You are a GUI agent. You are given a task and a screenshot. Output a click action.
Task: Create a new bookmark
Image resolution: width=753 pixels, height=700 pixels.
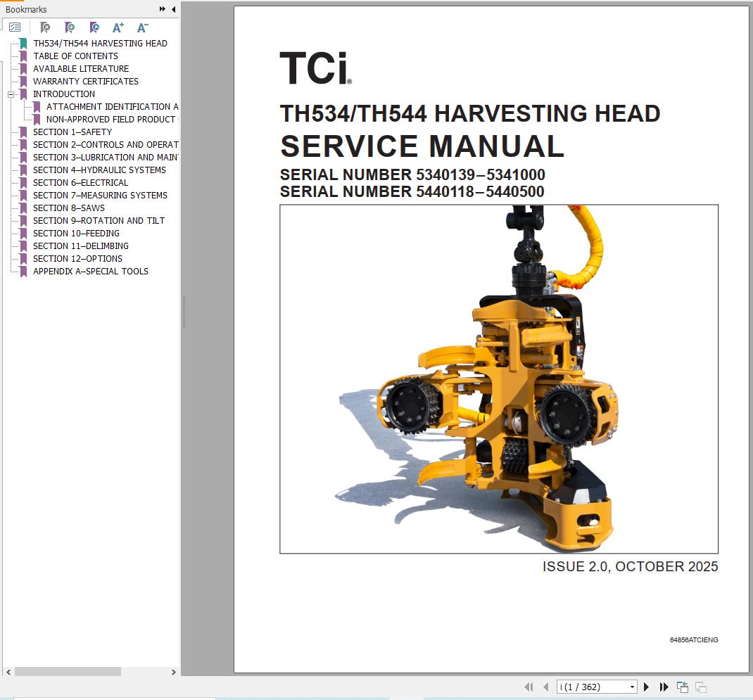[x=68, y=27]
